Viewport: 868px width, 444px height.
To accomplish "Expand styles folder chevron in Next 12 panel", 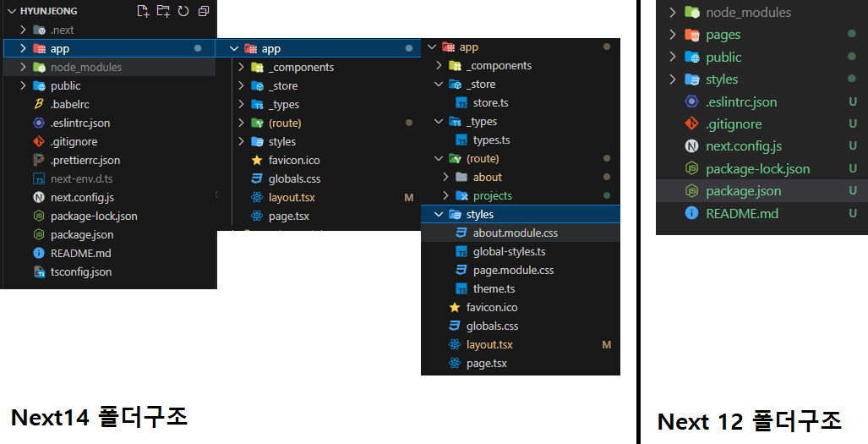I will click(673, 79).
